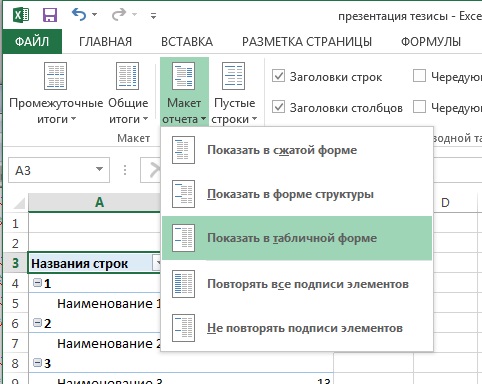Toggle Заголовки строк checkbox
The height and width of the screenshot is (384, 482).
[278, 76]
